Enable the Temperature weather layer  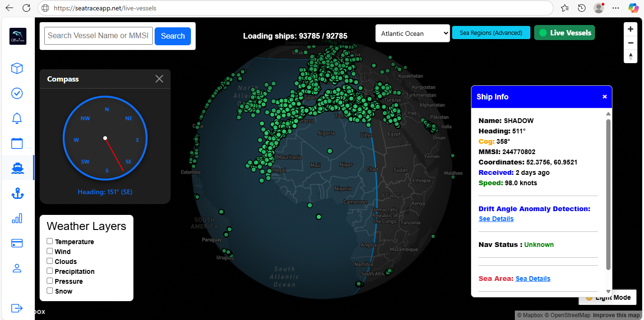[x=50, y=241]
